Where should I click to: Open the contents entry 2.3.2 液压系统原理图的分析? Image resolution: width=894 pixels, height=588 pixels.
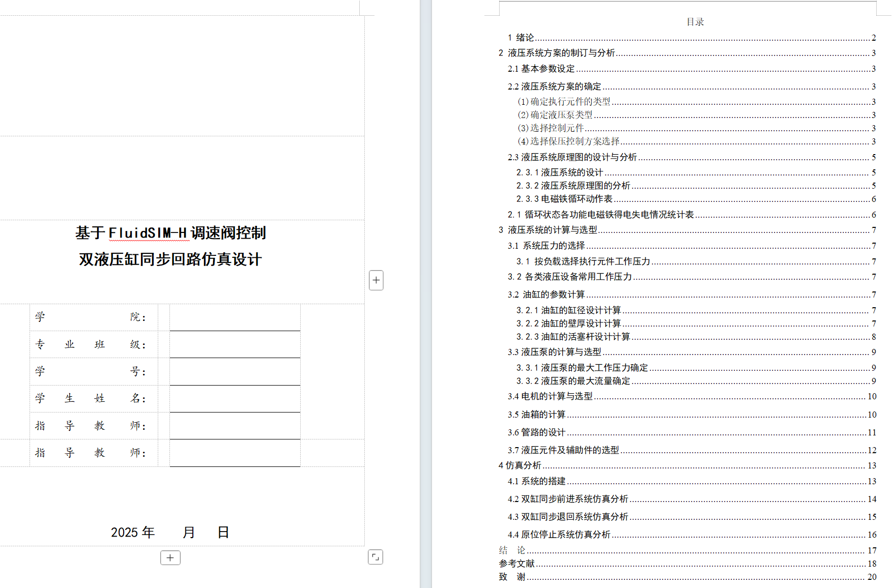696,186
